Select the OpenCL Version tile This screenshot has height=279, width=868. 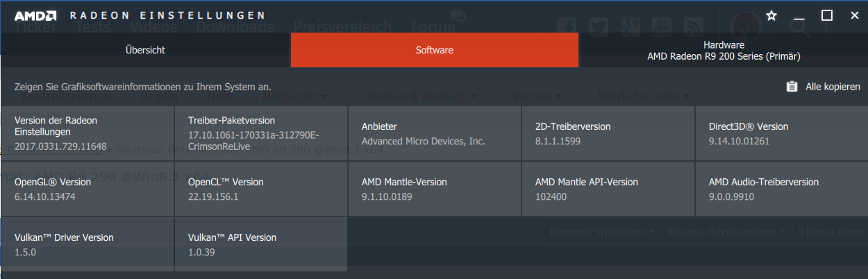coord(260,189)
